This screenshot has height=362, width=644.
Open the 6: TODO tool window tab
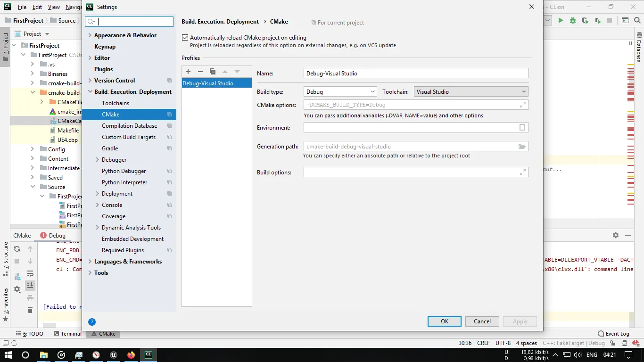click(x=29, y=334)
